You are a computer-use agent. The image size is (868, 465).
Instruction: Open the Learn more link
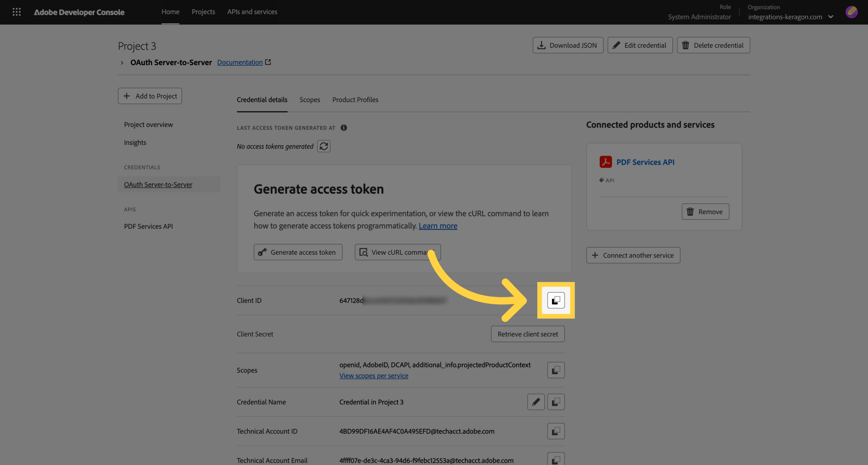[x=438, y=226]
